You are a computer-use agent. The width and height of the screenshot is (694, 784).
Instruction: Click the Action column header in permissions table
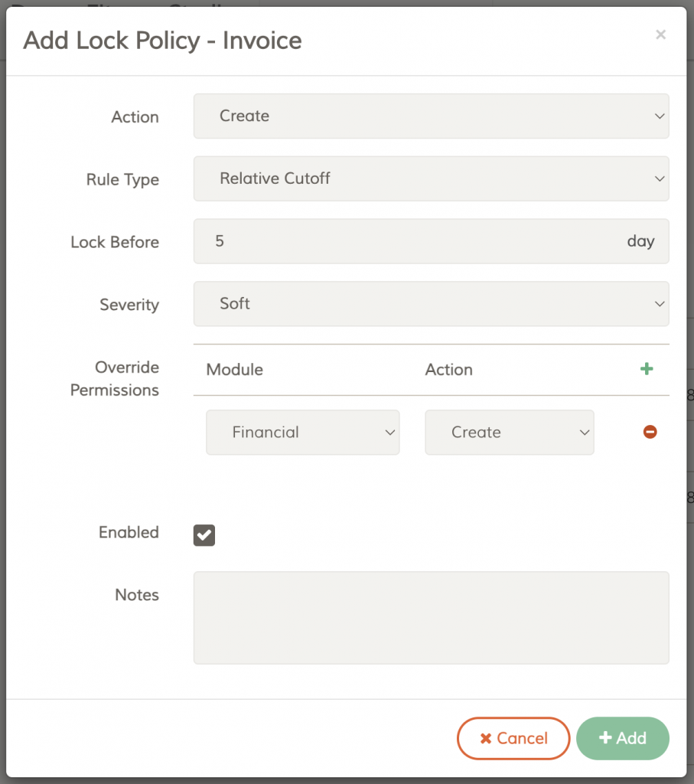coord(448,370)
